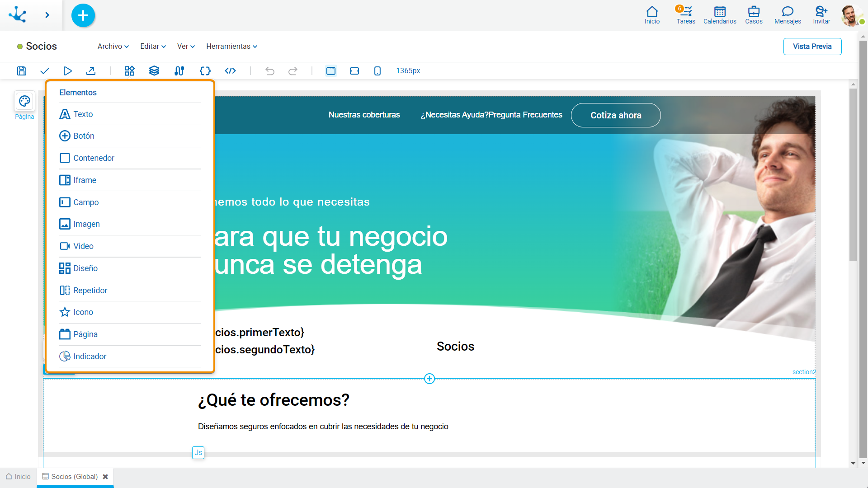Open Tareas tasks icon
This screenshot has width=868, height=488.
[x=685, y=15]
